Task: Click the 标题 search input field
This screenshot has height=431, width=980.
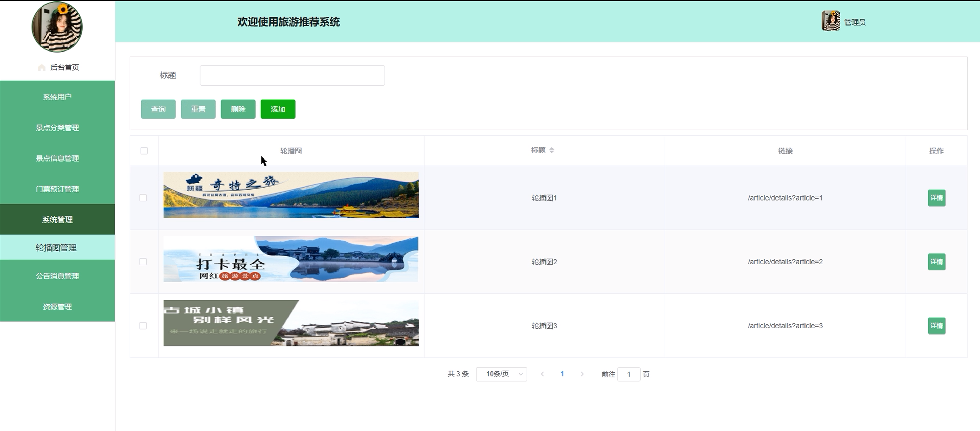Action: click(292, 75)
